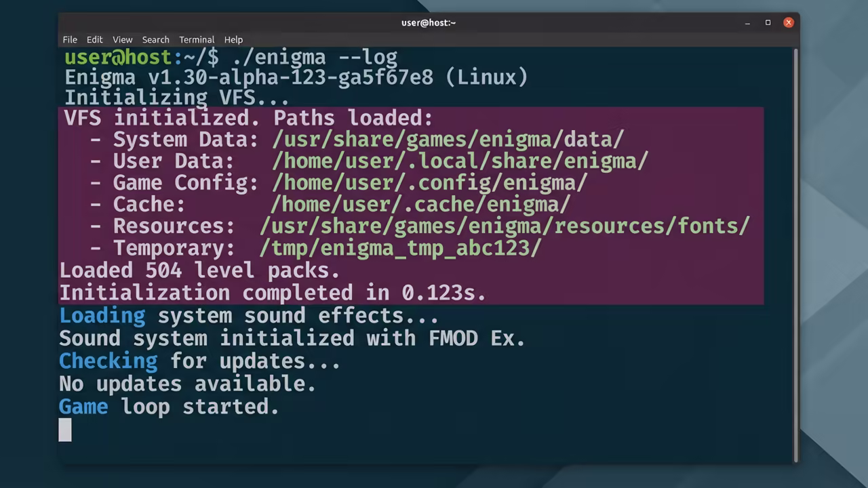Screen dimensions: 868x488
Task: Open the Help menu
Action: point(233,39)
